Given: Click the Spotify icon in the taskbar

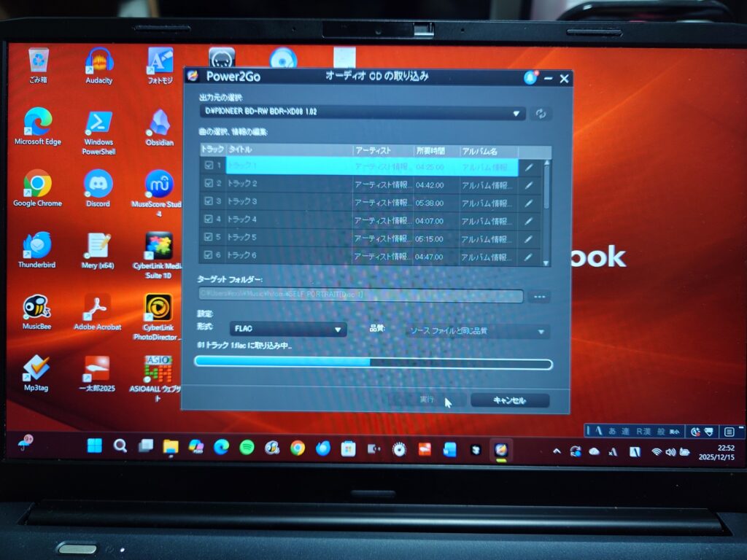Looking at the screenshot, I should pos(247,448).
